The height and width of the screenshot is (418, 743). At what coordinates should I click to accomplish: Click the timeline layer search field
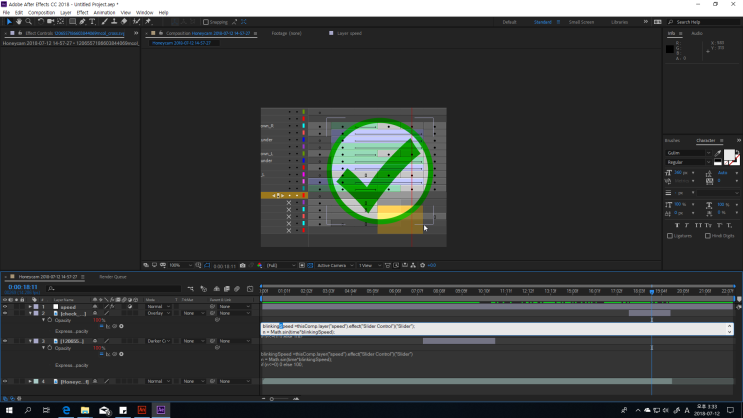pyautogui.click(x=114, y=289)
